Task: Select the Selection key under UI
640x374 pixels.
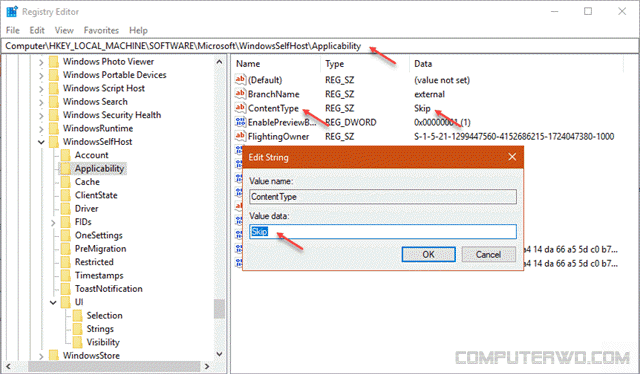Action: (104, 316)
